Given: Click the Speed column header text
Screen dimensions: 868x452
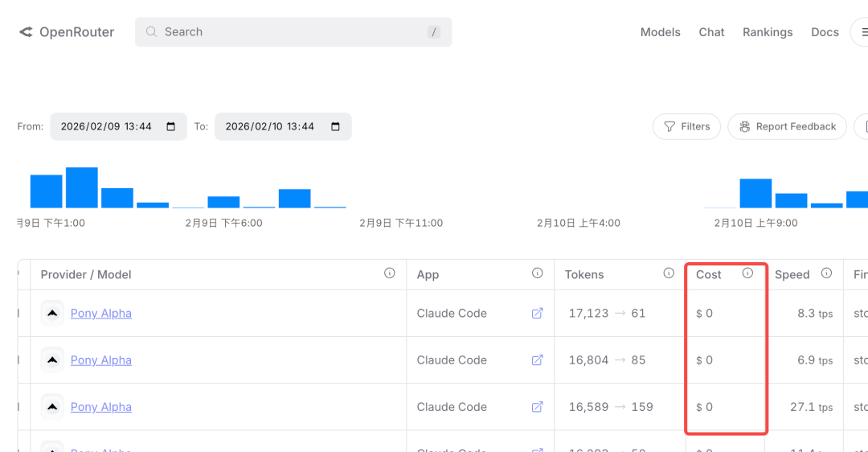Looking at the screenshot, I should click(792, 275).
